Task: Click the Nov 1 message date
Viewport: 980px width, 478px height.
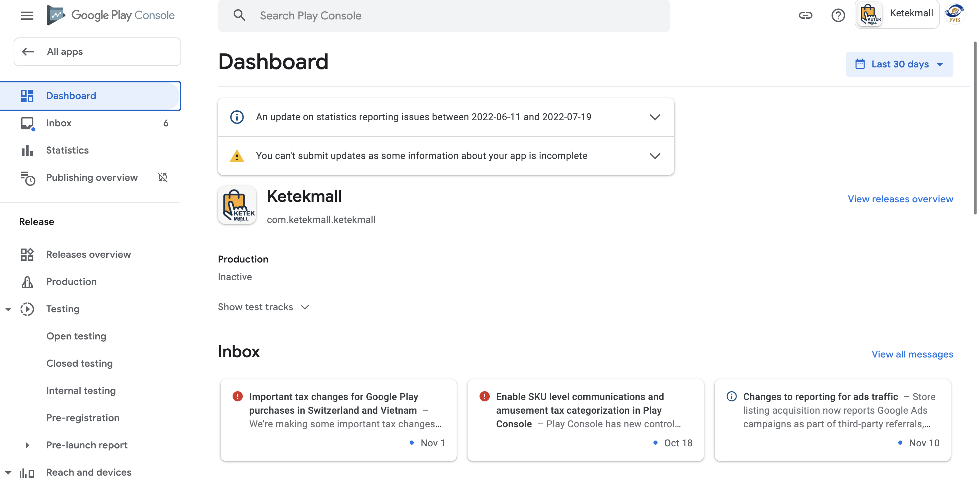Action: (x=432, y=443)
